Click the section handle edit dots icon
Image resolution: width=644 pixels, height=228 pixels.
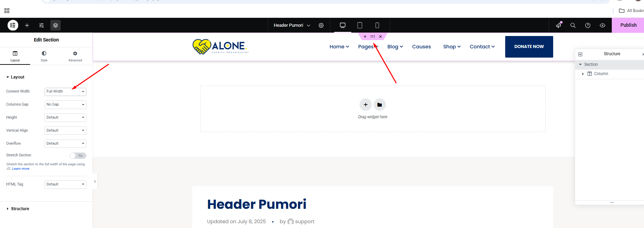(x=373, y=36)
